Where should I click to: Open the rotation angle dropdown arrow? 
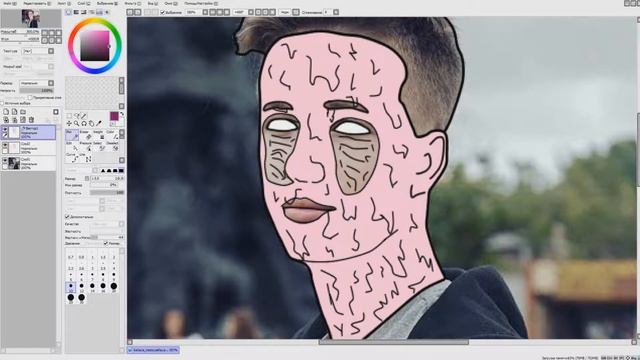point(251,13)
